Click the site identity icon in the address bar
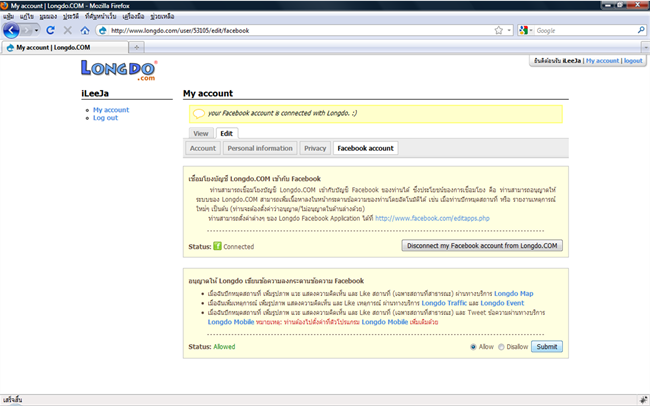 (102, 30)
